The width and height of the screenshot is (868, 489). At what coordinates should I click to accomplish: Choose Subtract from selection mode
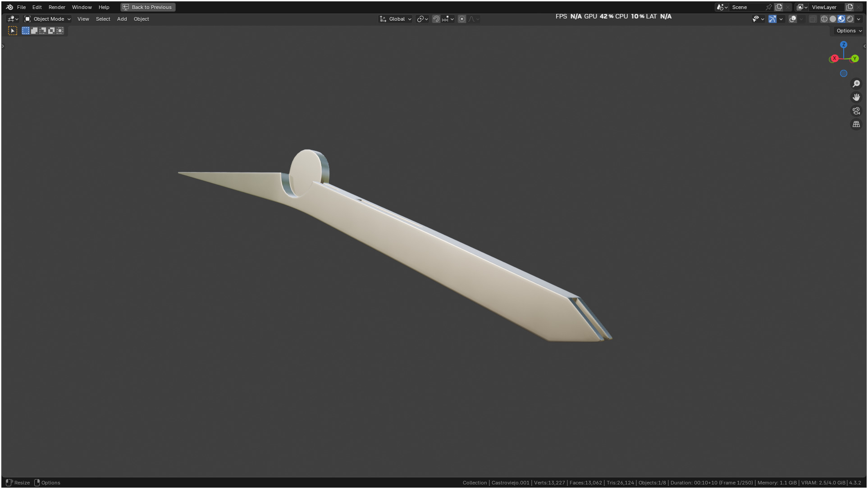pos(43,31)
